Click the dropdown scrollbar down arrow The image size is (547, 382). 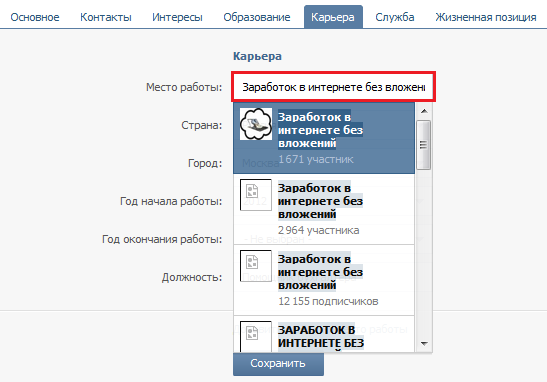coord(424,344)
